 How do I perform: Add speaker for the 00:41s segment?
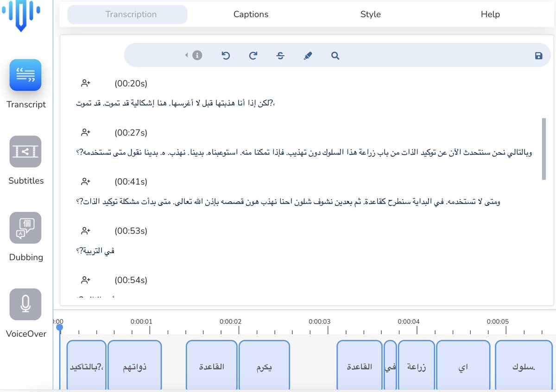(86, 181)
